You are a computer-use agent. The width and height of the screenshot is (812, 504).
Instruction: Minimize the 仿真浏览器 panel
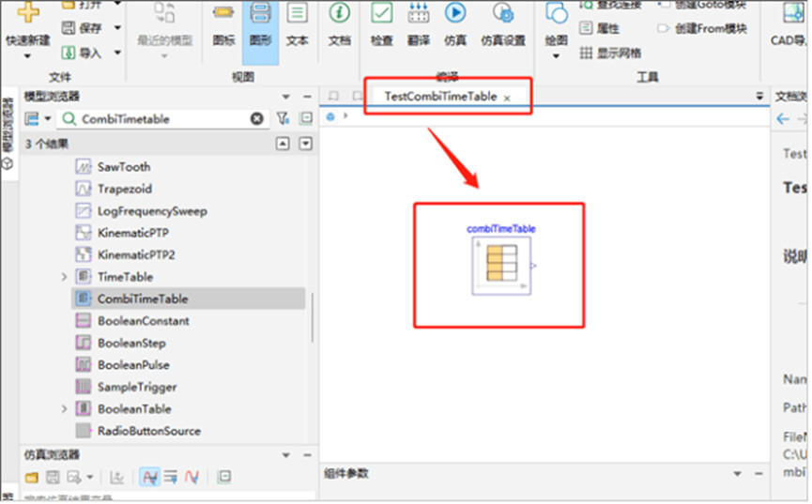[307, 455]
